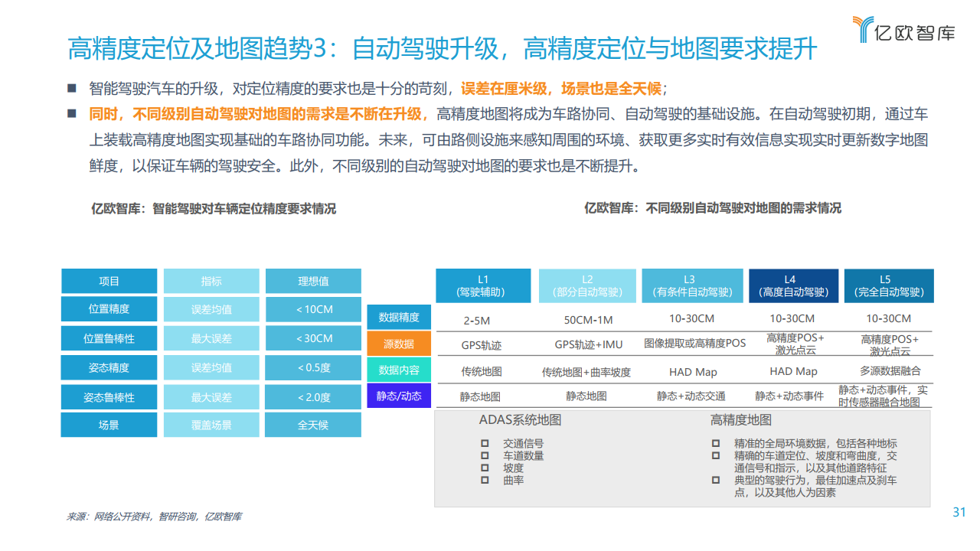Click the 姿态鲁棒性 row label
The height and width of the screenshot is (551, 980).
(x=109, y=397)
